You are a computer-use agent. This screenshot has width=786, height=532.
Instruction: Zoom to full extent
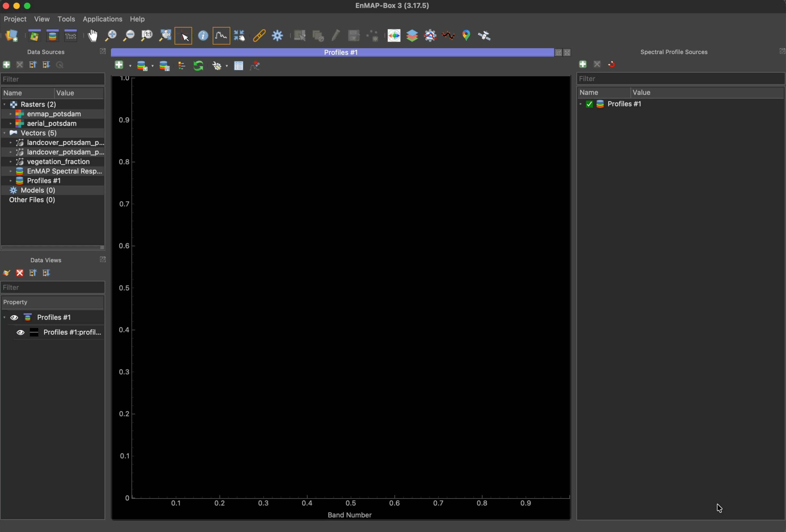(165, 36)
